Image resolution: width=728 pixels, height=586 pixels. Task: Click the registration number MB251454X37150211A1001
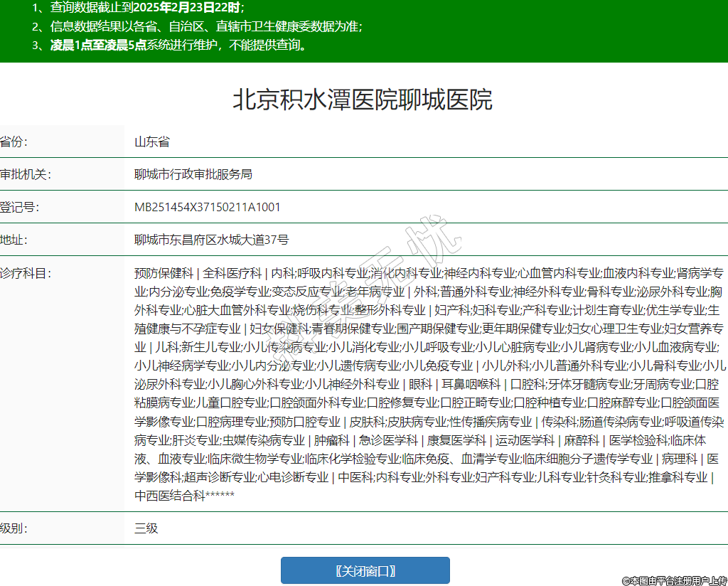pos(208,207)
